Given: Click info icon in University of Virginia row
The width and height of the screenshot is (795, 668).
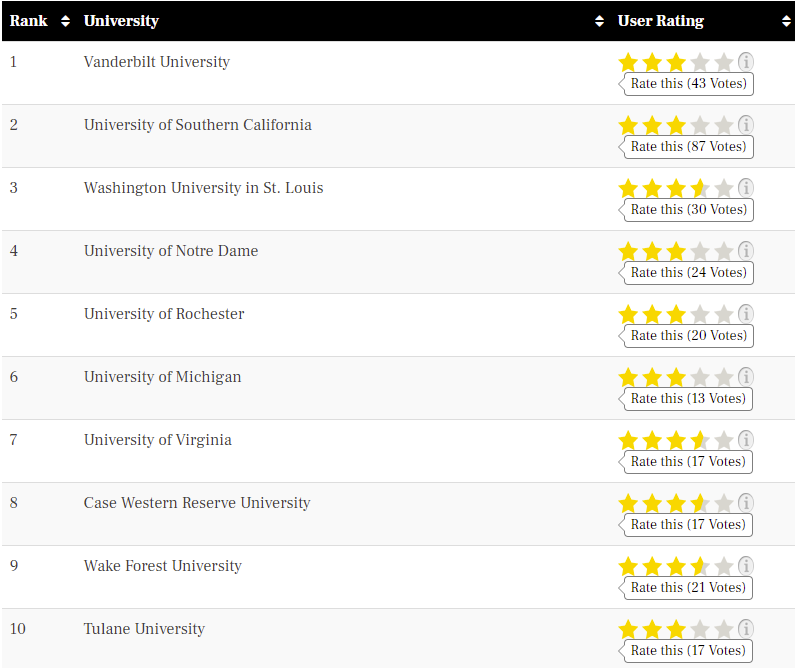Looking at the screenshot, I should click(x=746, y=440).
